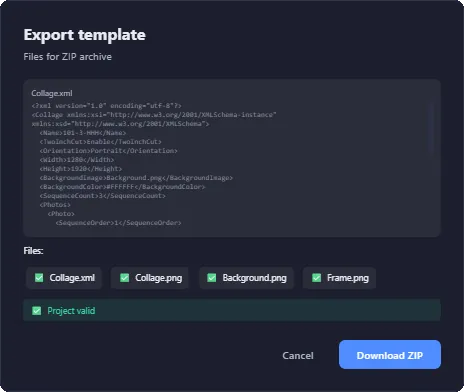Select the Frame.png file chip label

pos(348,278)
